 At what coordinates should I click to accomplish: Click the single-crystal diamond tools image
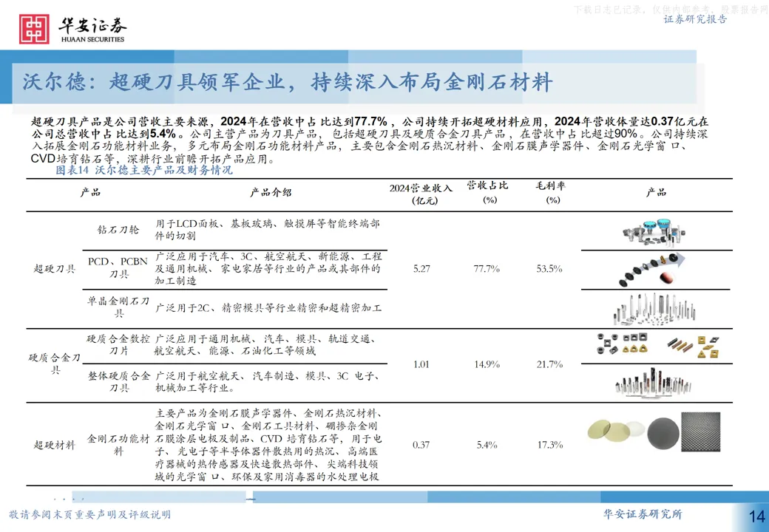(x=654, y=309)
